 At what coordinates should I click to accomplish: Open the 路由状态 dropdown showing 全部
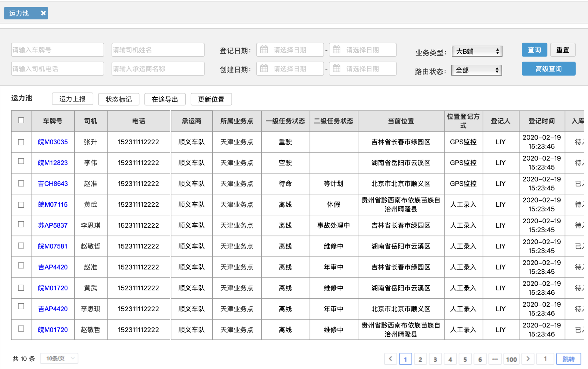pos(476,70)
